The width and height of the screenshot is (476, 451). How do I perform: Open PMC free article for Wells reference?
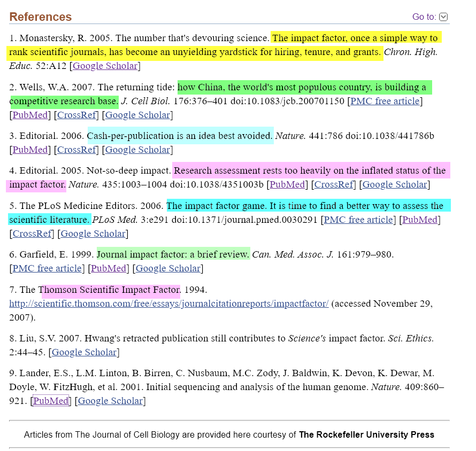(x=385, y=102)
